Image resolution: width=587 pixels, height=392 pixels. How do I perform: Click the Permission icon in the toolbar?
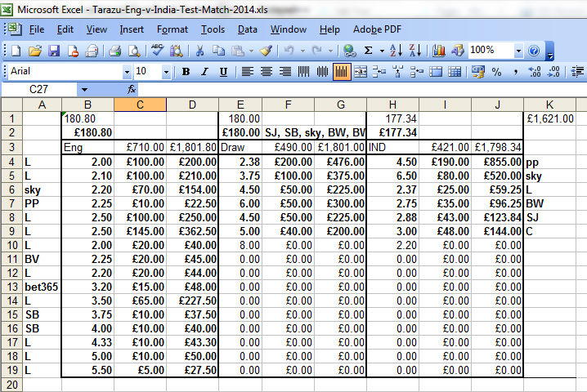click(x=73, y=51)
